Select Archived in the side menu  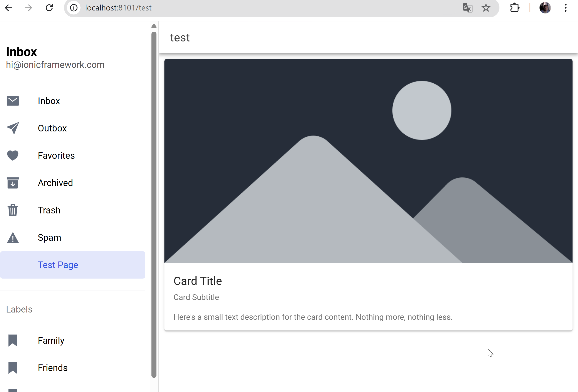[x=55, y=183]
